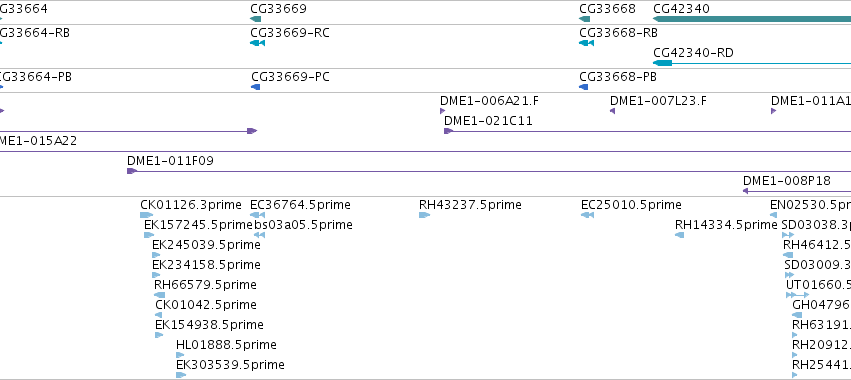Click the EC25010.5prime EST glyph
Screen dimensions: 851x380
[x=587, y=215]
